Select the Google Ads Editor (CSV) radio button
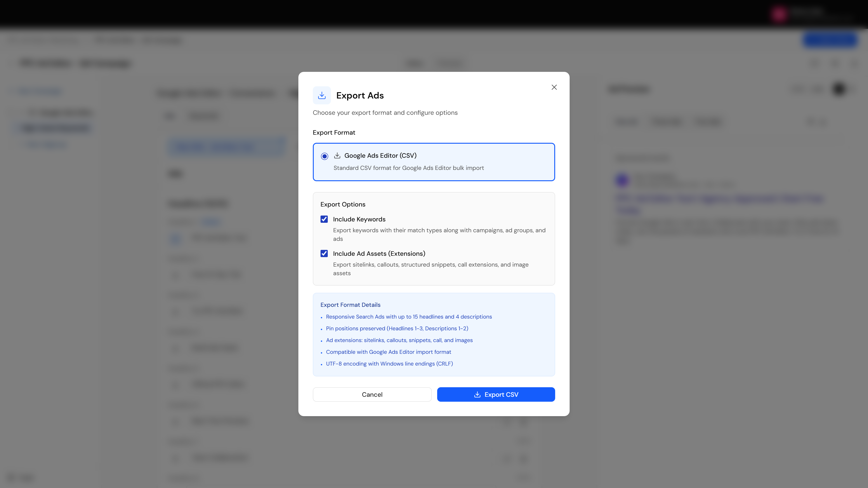This screenshot has height=488, width=868. [x=325, y=156]
